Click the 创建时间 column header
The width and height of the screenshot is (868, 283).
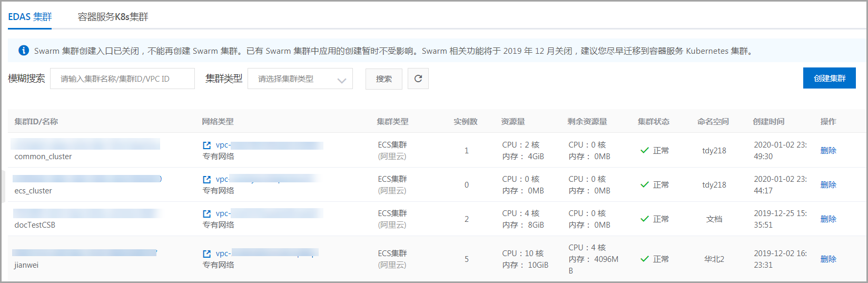(768, 122)
